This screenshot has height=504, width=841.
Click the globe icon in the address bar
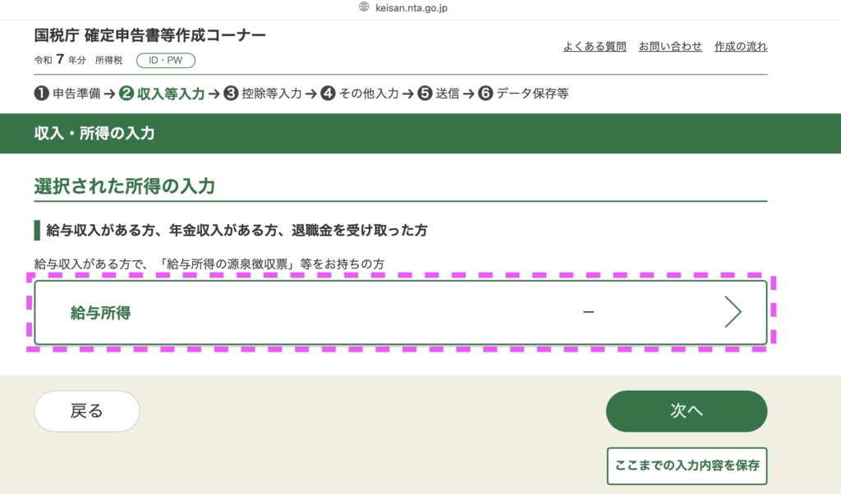pos(365,7)
